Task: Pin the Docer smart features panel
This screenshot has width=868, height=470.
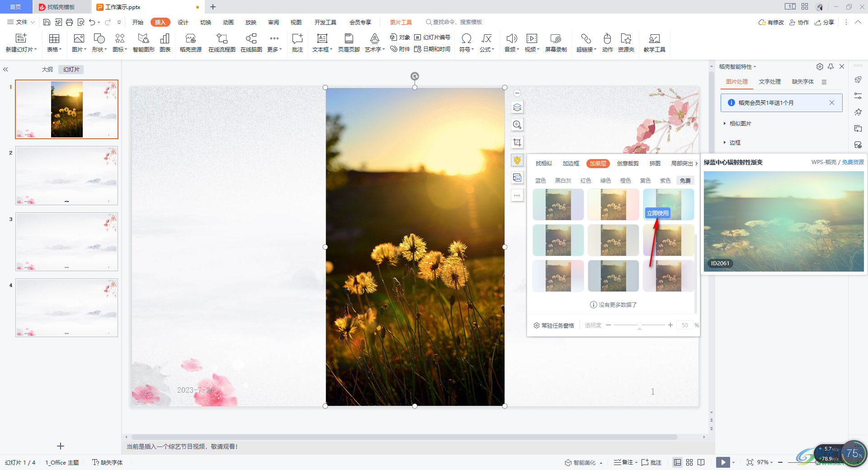Action: (x=831, y=66)
